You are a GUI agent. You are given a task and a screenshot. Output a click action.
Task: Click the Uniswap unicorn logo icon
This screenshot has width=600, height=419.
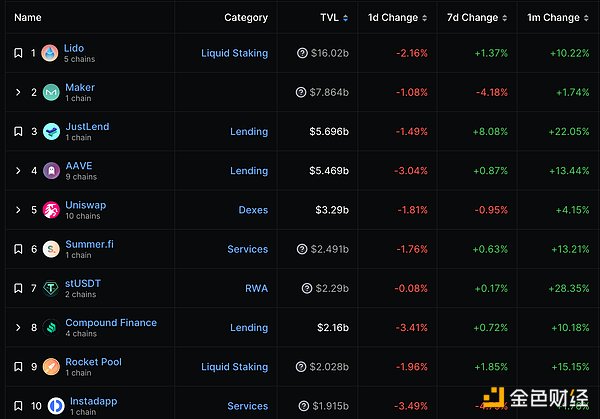pyautogui.click(x=51, y=210)
